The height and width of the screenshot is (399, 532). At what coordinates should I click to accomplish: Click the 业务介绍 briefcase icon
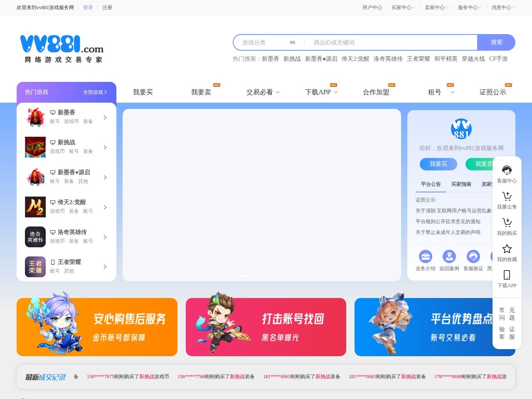pos(426,256)
